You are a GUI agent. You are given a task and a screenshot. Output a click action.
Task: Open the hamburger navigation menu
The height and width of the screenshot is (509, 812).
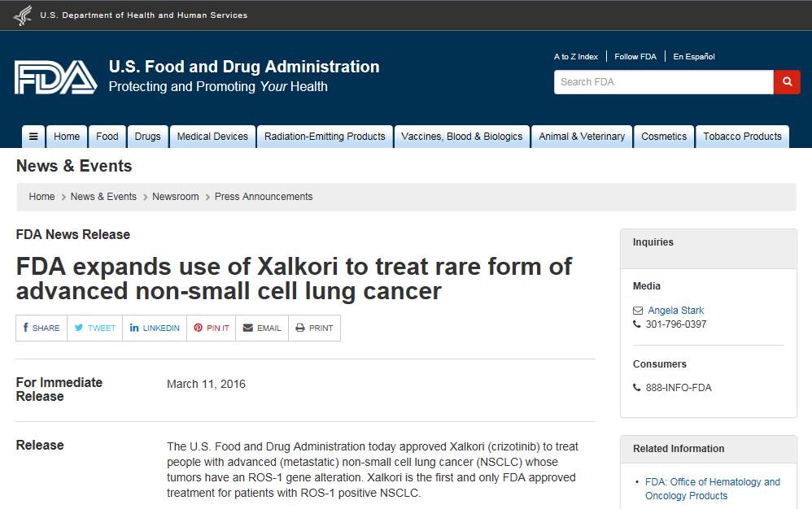click(33, 137)
